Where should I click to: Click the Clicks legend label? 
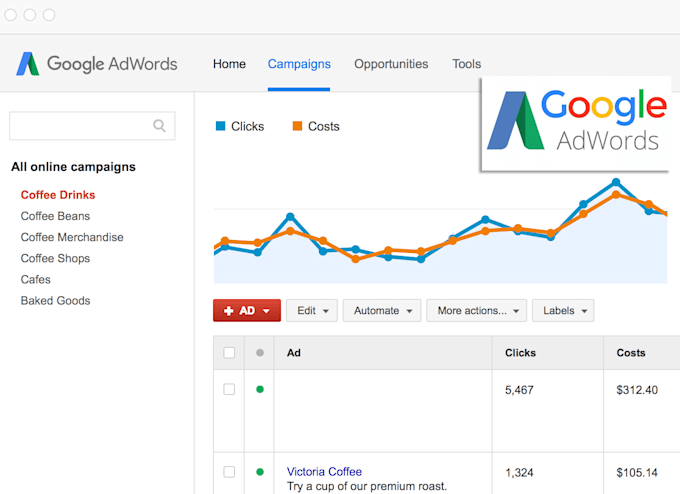coord(248,126)
